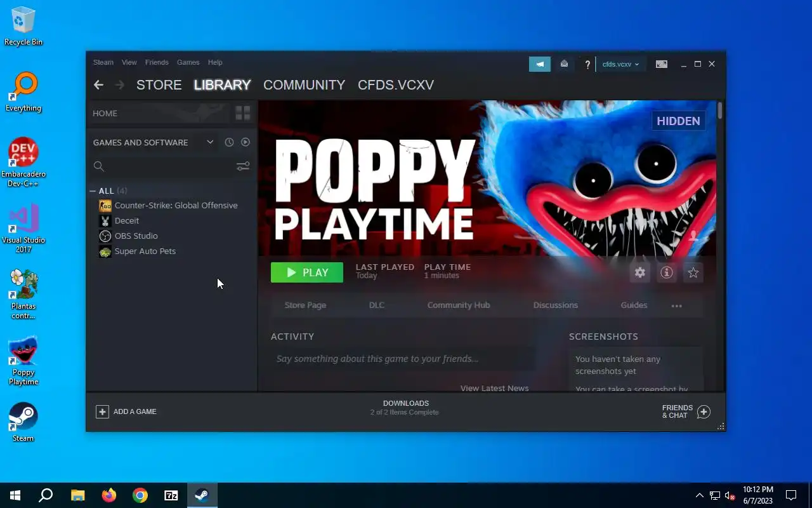This screenshot has height=508, width=812.
Task: Open the Store Page link
Action: pos(305,305)
